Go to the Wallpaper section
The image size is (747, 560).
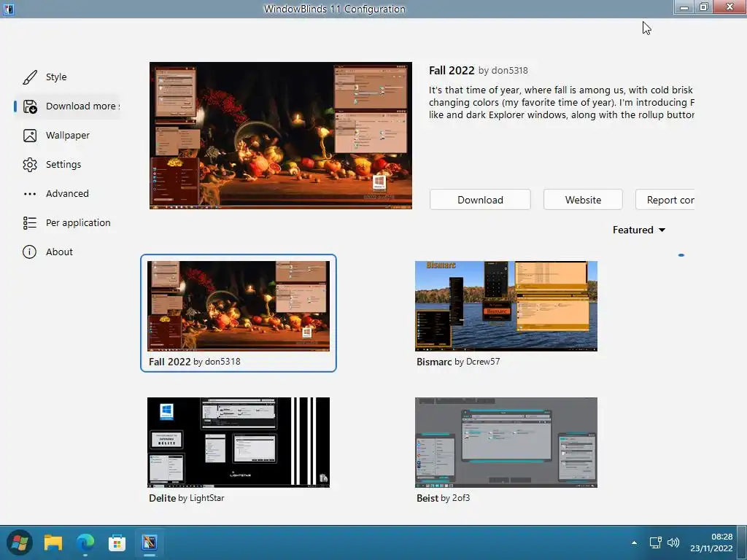pyautogui.click(x=68, y=135)
